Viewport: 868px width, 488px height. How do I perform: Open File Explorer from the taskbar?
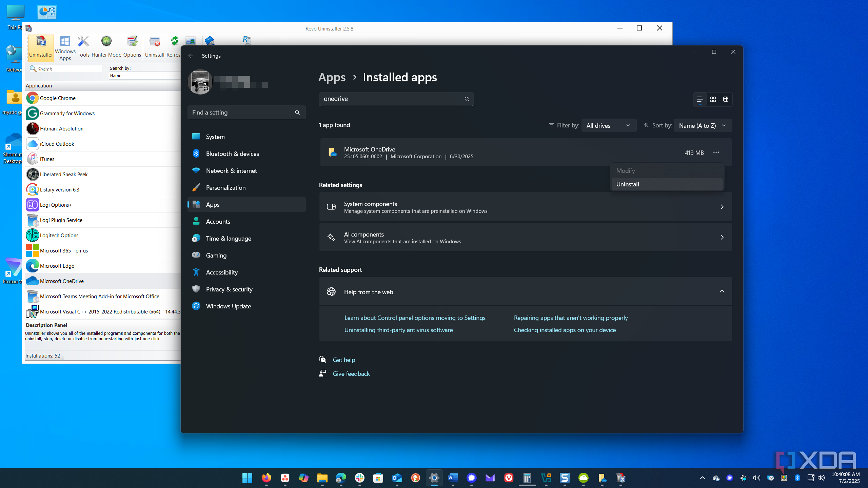(322, 478)
